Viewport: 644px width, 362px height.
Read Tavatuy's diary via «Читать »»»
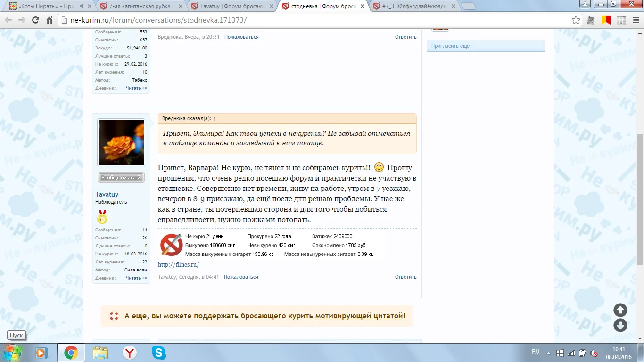136,278
